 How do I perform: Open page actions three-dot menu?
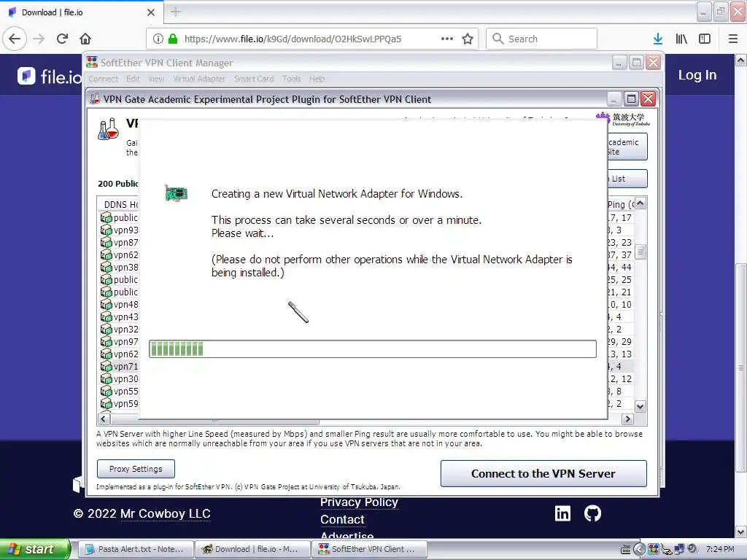447,39
